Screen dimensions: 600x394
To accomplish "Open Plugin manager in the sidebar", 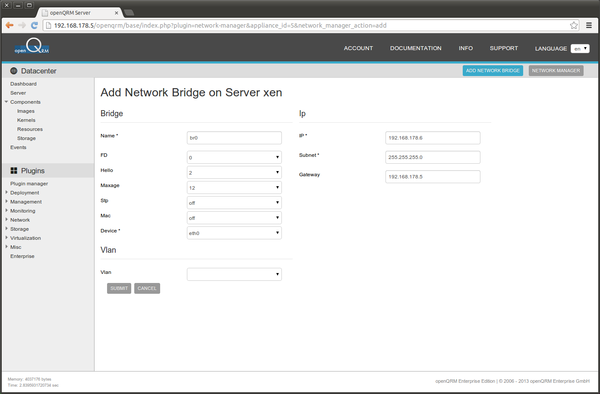I will [29, 184].
